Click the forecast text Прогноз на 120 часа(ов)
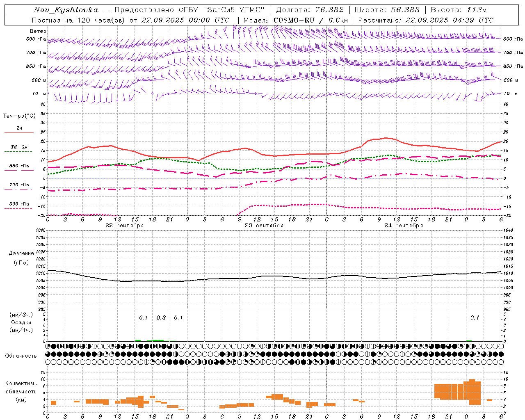525x420 pixels. click(79, 20)
